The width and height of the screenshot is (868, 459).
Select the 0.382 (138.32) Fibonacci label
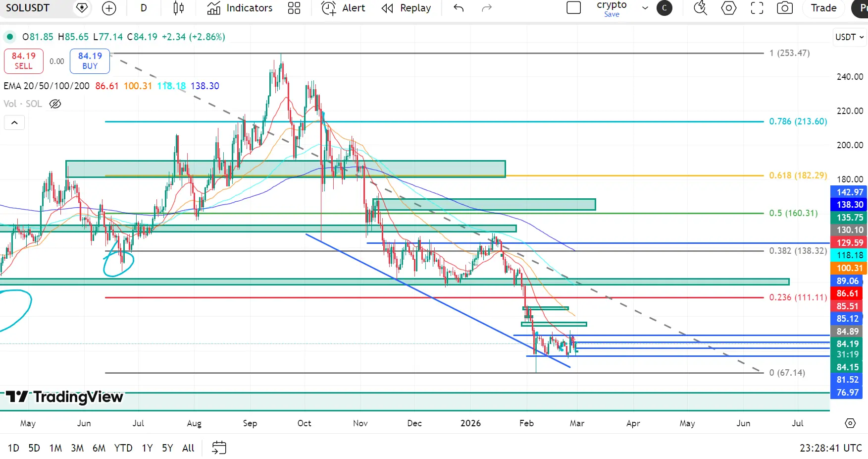(798, 251)
